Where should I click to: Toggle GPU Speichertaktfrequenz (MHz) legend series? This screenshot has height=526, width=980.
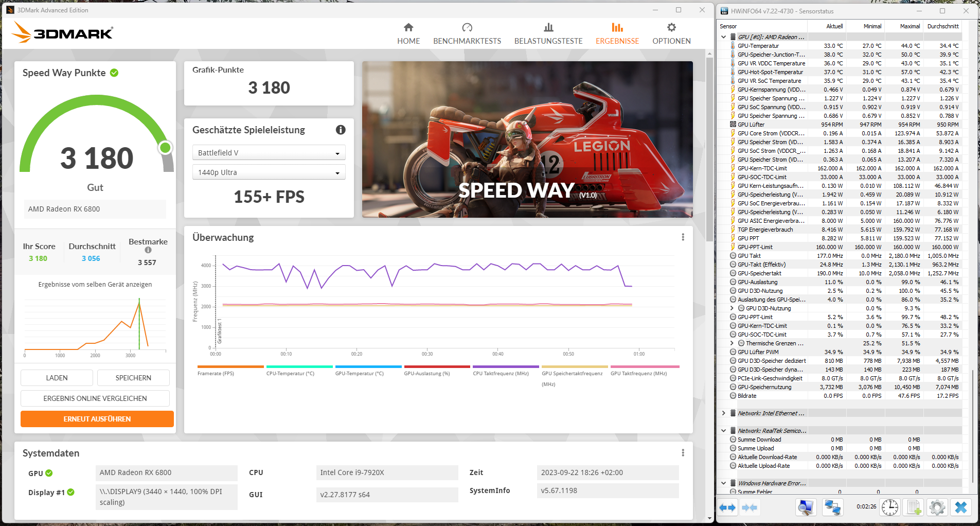click(x=575, y=376)
